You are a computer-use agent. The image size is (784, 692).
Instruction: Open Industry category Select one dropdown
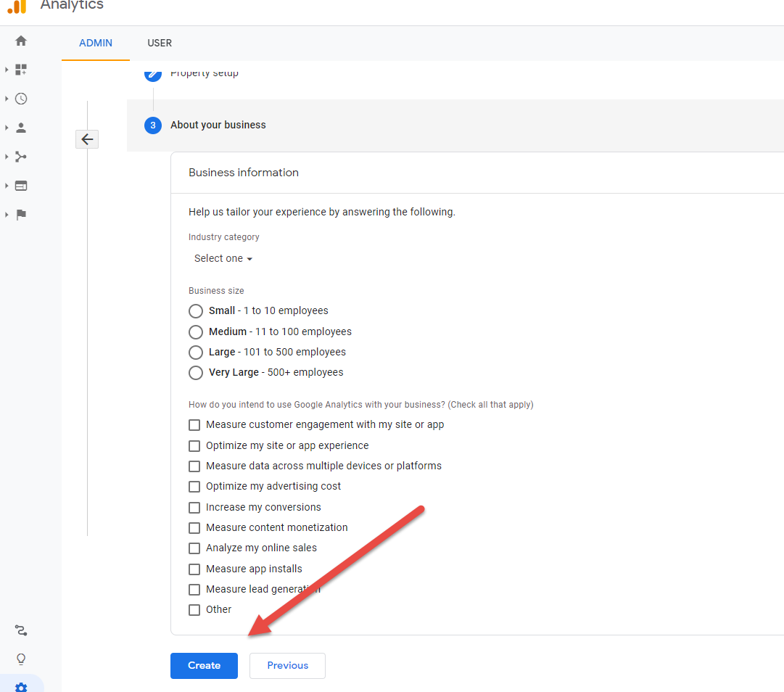pos(223,258)
